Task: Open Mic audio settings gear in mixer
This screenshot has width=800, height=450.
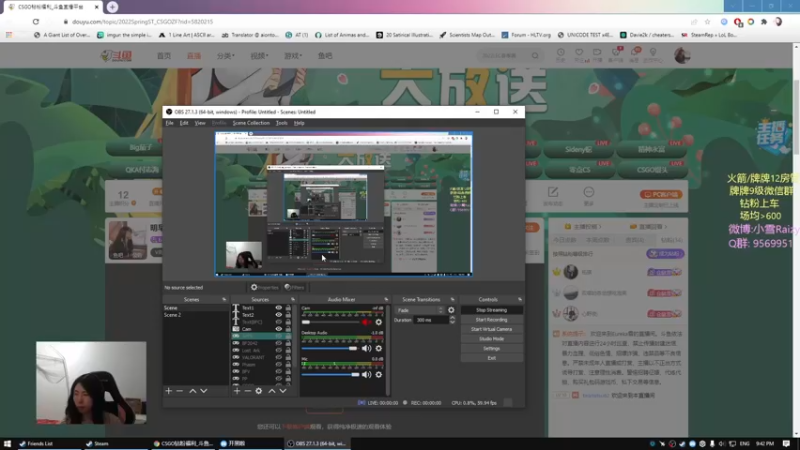Action: click(x=379, y=374)
